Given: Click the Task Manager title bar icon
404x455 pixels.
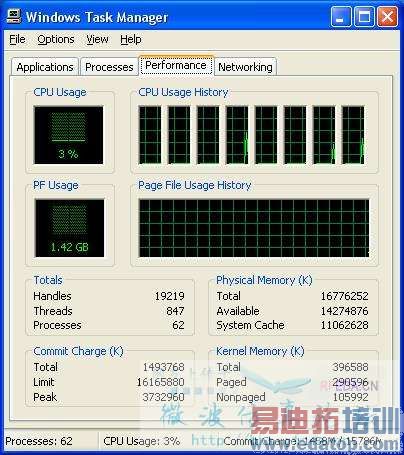Looking at the screenshot, I should point(14,16).
